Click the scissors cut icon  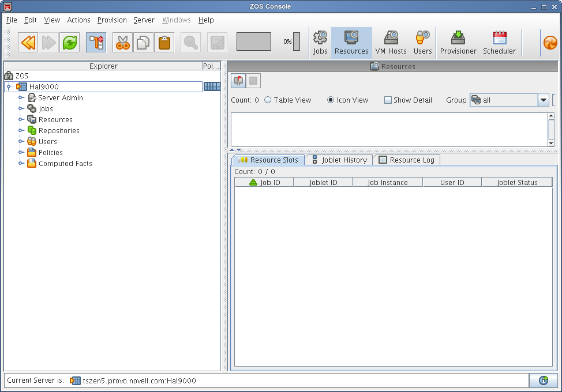122,43
